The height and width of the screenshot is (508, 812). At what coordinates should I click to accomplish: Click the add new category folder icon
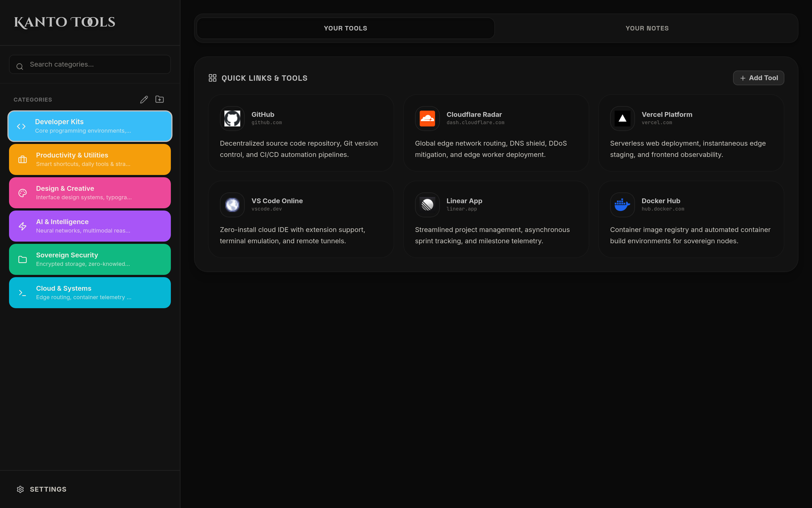[x=160, y=99]
